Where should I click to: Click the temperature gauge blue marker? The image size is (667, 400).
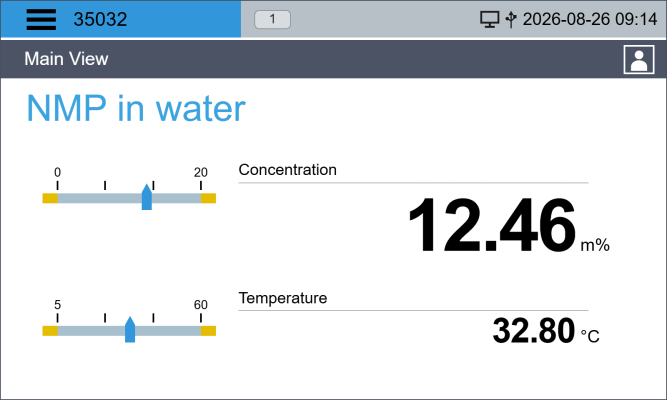130,329
